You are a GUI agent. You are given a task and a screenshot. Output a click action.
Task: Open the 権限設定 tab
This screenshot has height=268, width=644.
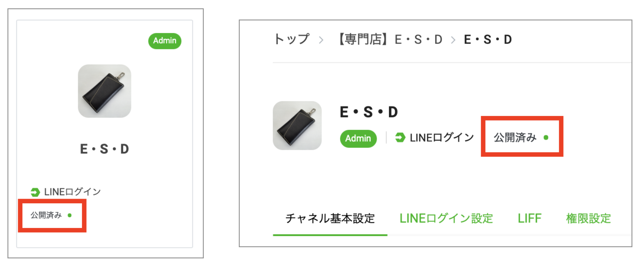(588, 219)
